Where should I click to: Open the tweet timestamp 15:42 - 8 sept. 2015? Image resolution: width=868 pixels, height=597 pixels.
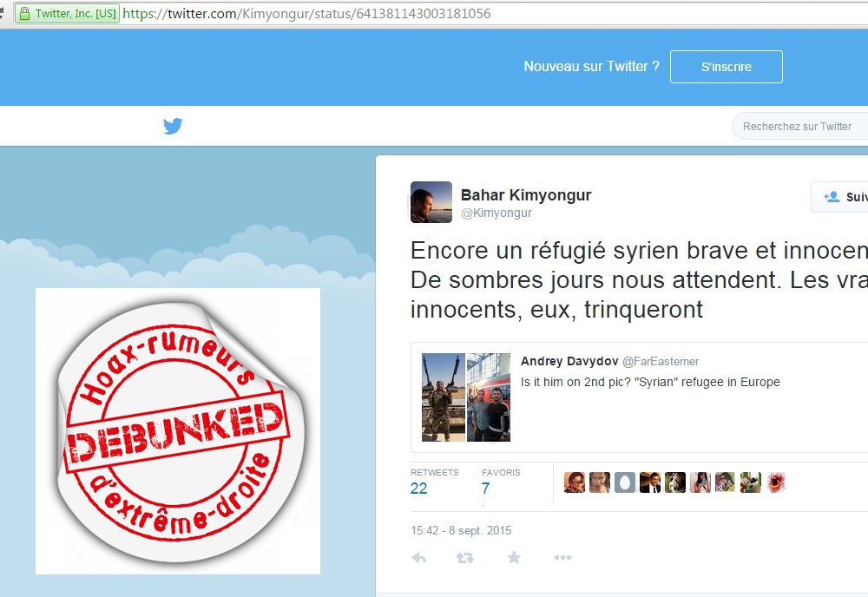pos(461,530)
